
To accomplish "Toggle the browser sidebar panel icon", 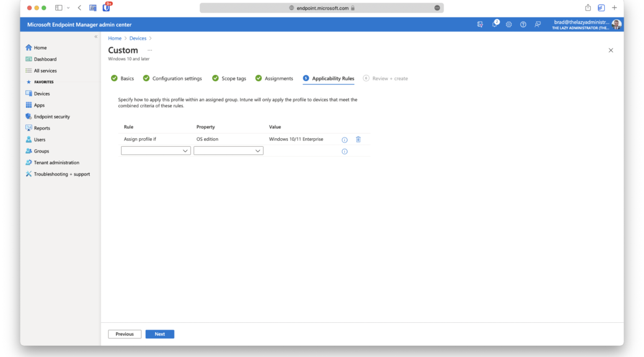I will pos(59,8).
